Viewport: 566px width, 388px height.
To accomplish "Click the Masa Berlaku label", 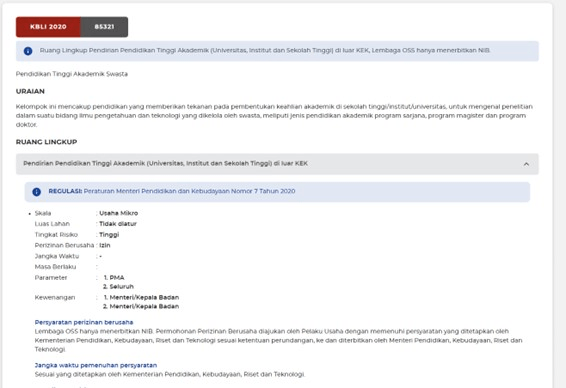I will tap(55, 267).
